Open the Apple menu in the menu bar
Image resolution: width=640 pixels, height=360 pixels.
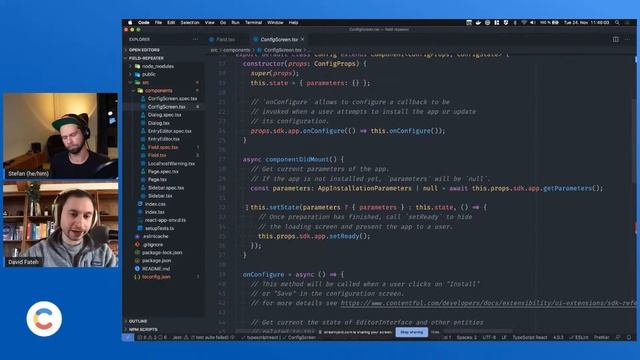130,23
